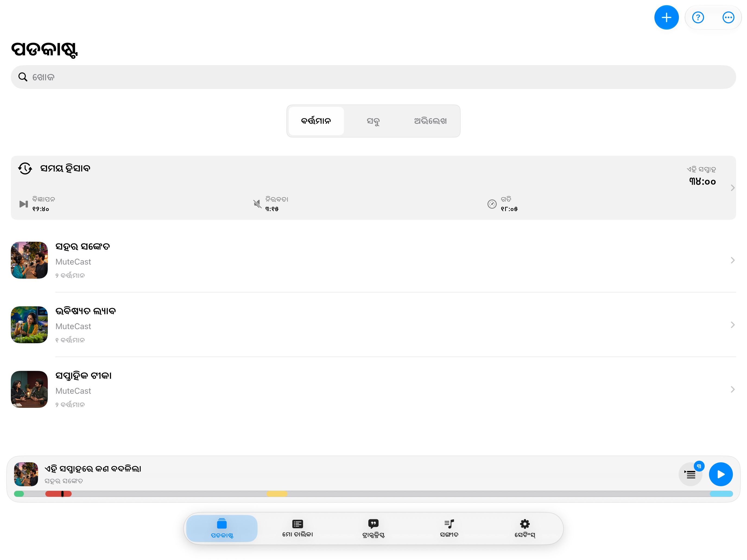Click the ସପ୍ତାହିକ ଟୀକା podcast title
Screen dimensions: 747x560
click(x=83, y=376)
